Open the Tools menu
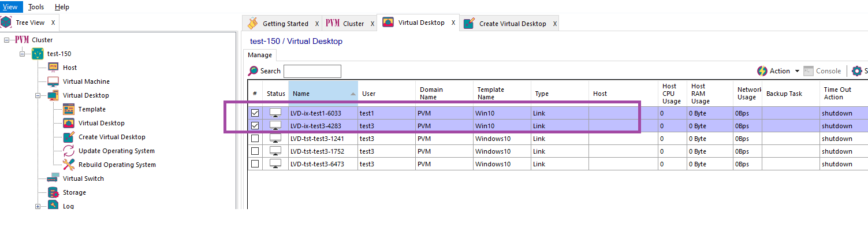Viewport: 868px width, 227px height. tap(36, 7)
